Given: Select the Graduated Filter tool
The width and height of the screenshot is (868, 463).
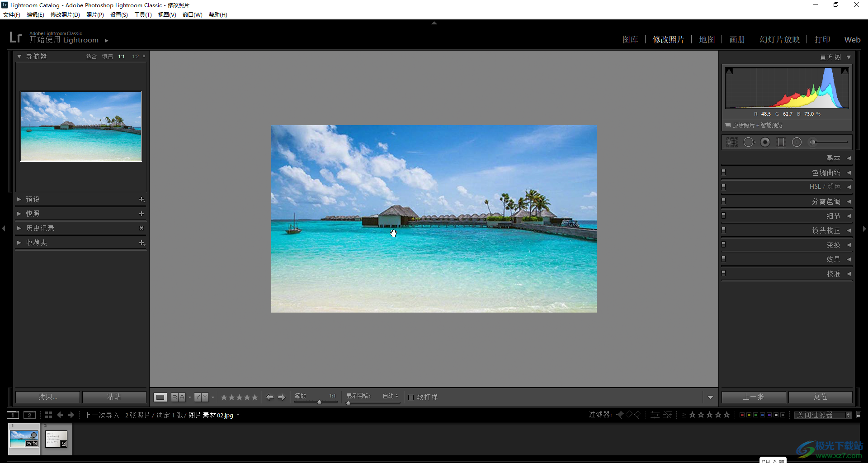Looking at the screenshot, I should click(x=781, y=142).
